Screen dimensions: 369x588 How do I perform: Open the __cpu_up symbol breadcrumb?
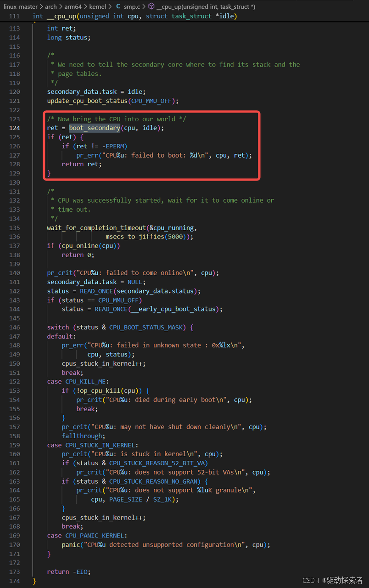click(206, 6)
